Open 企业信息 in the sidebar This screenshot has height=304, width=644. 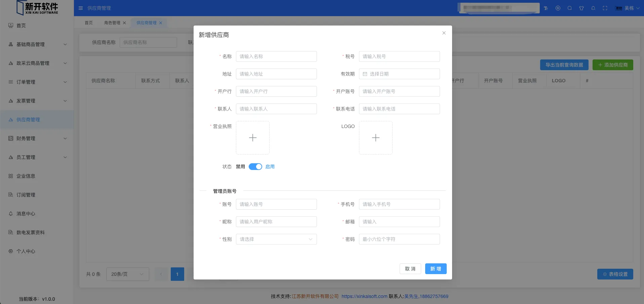point(26,176)
